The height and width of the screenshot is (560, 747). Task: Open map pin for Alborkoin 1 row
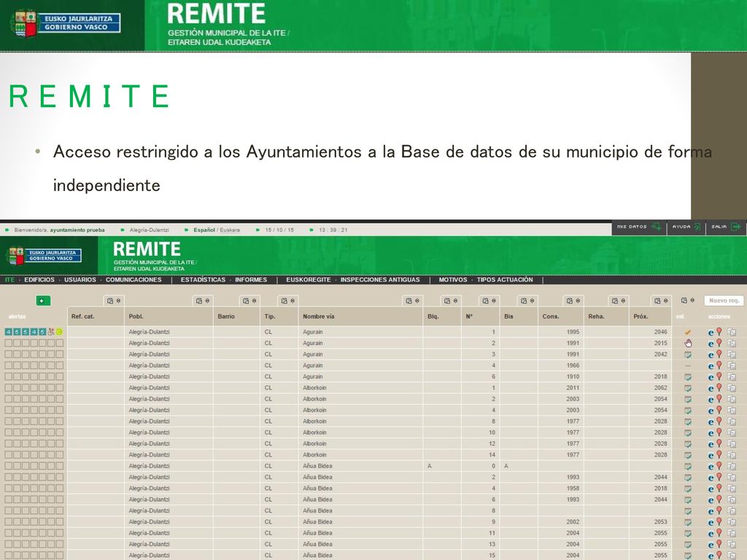click(x=719, y=388)
